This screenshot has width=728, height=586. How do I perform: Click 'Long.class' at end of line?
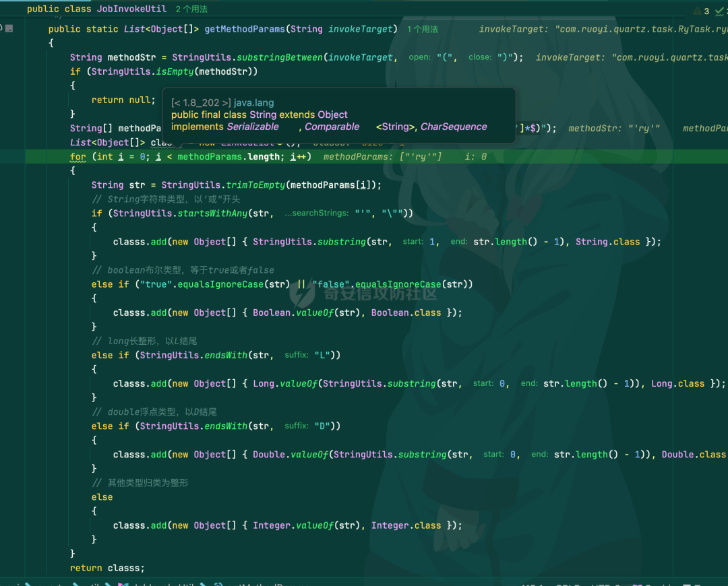tap(678, 384)
